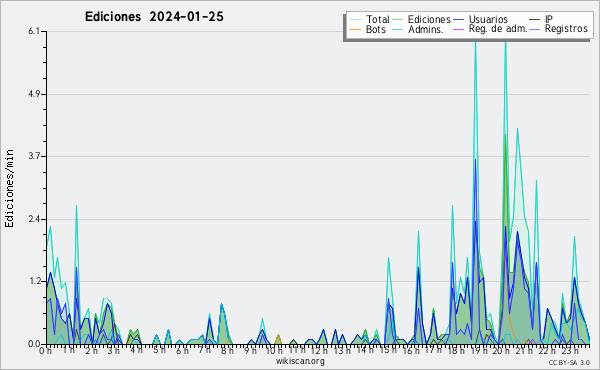Image resolution: width=600 pixels, height=370 pixels.
Task: Click the 19 h tick label
Action: [478, 350]
